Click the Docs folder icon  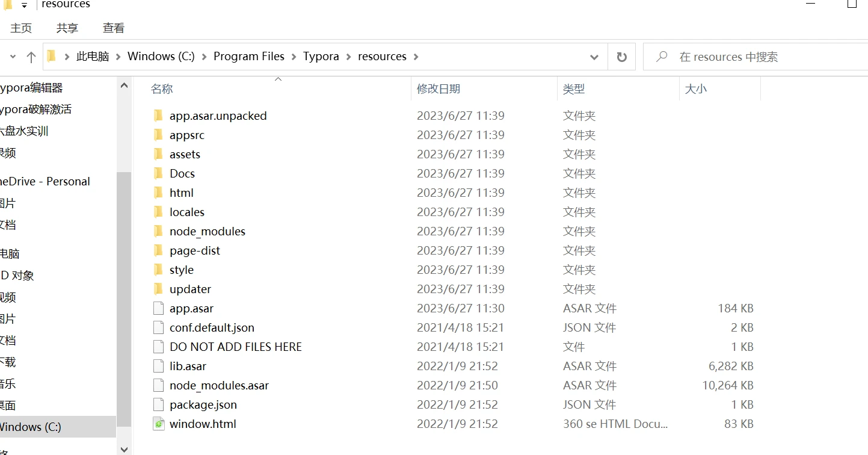pyautogui.click(x=158, y=173)
